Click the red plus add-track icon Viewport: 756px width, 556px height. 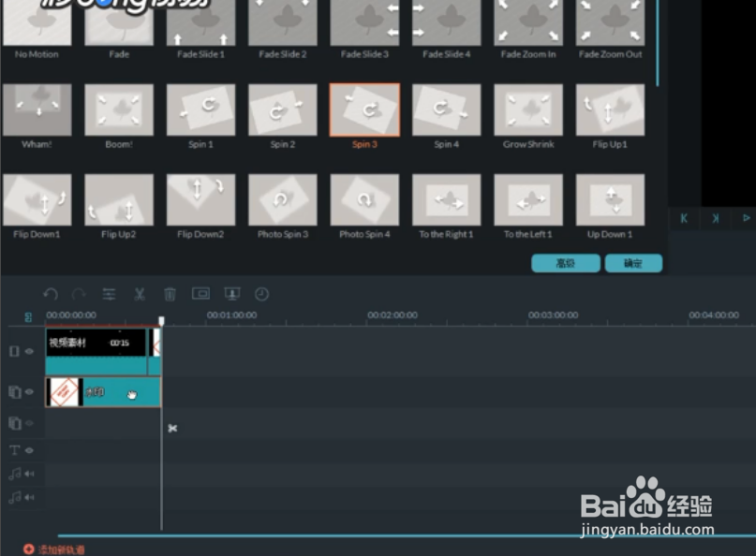tap(28, 549)
